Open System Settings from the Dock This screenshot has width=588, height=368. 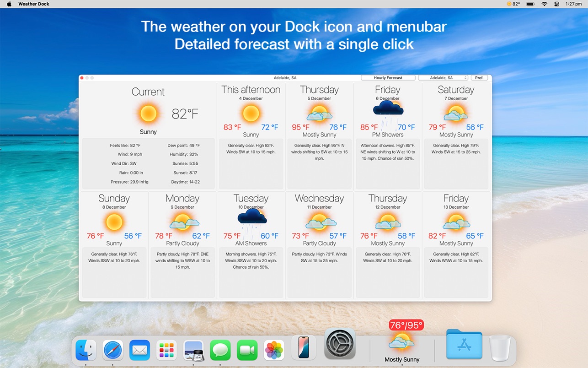340,343
